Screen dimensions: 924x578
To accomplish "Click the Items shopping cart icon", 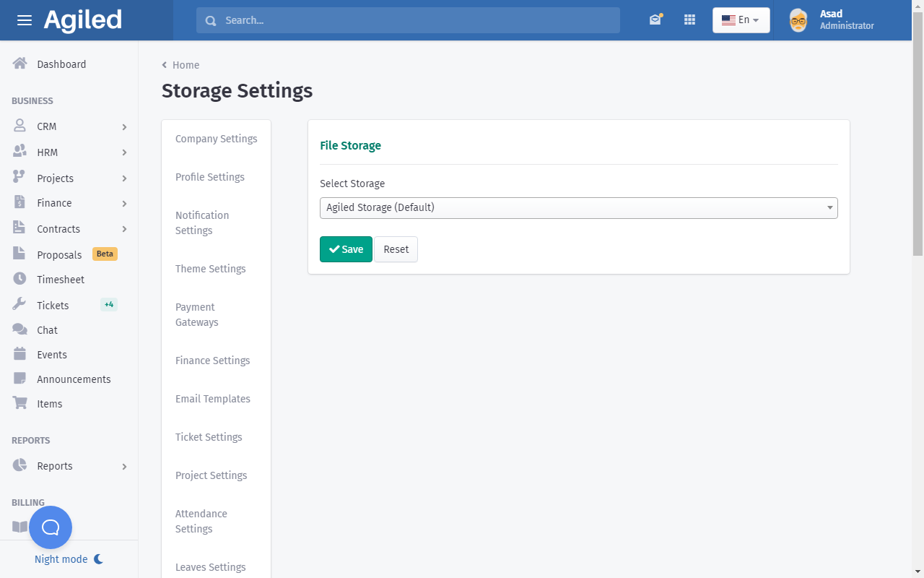I will [x=20, y=403].
